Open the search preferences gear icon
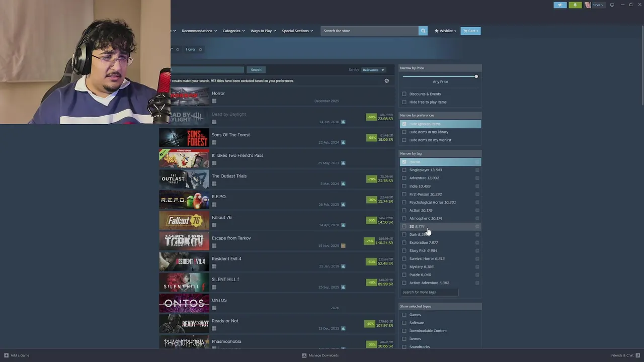644x362 pixels. point(386,80)
